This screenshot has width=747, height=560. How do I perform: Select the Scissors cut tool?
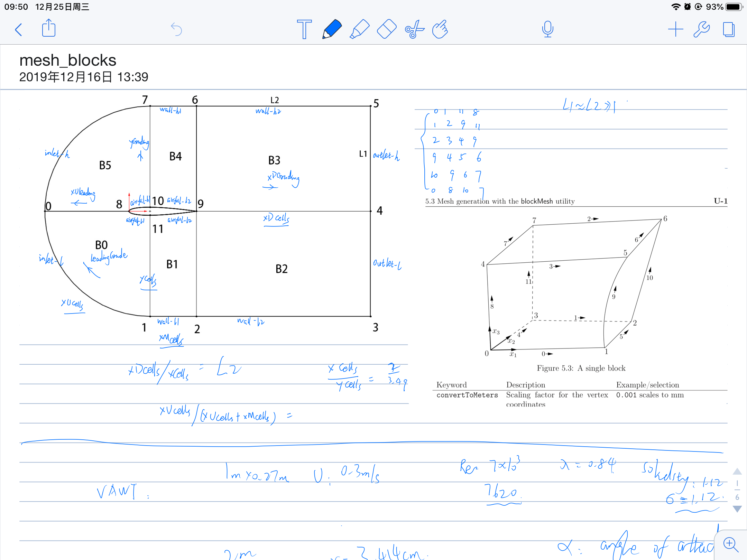click(414, 29)
